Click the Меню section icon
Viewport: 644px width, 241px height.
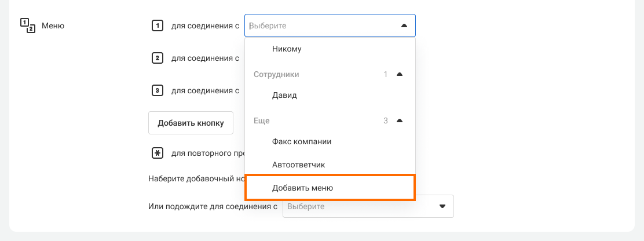tap(28, 25)
